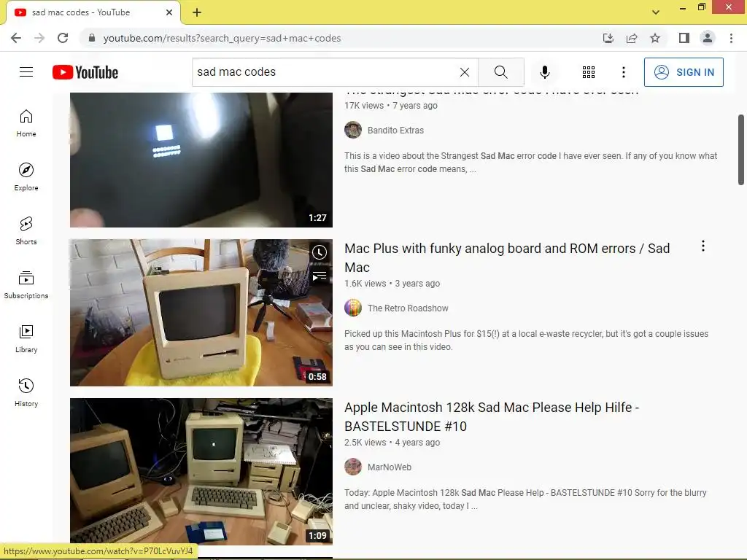
Task: Click the 'Picked up this Macintosh Plus' description
Action: (x=527, y=341)
